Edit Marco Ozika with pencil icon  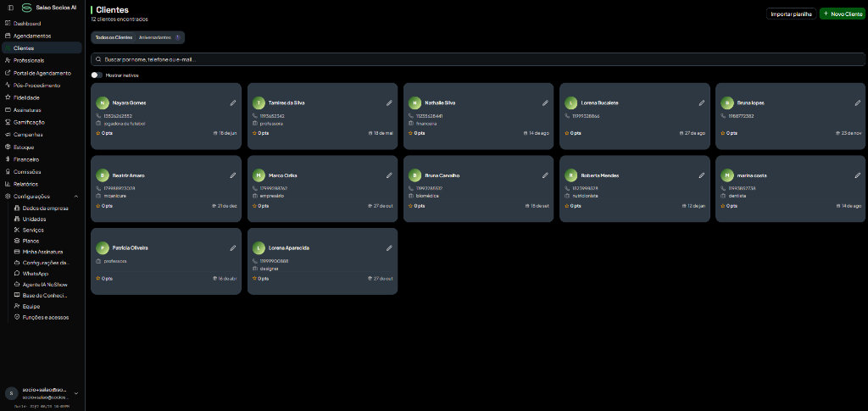(389, 175)
